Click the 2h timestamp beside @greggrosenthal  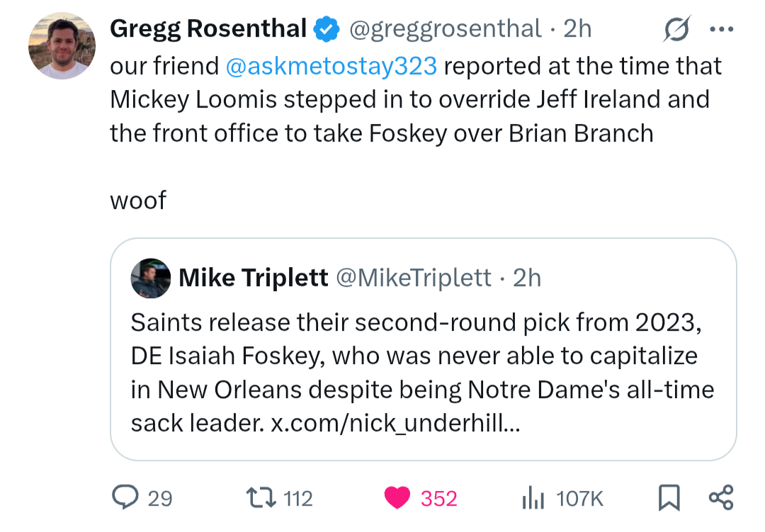tap(577, 29)
